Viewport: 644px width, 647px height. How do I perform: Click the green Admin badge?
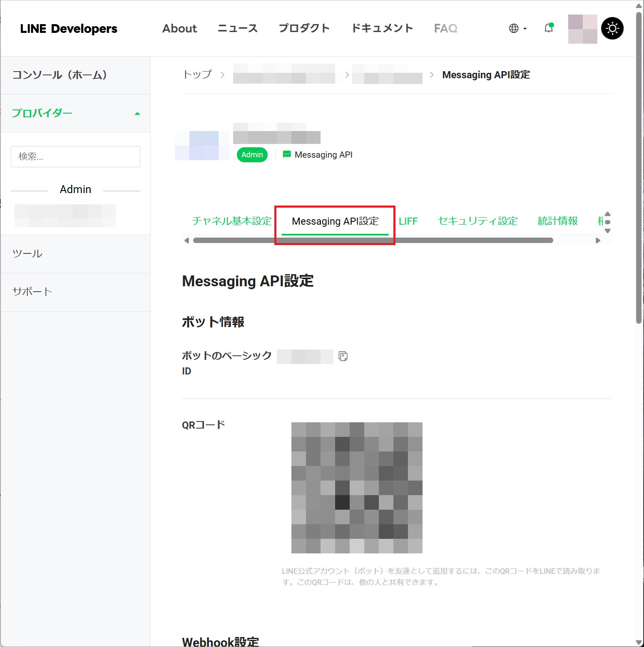251,154
